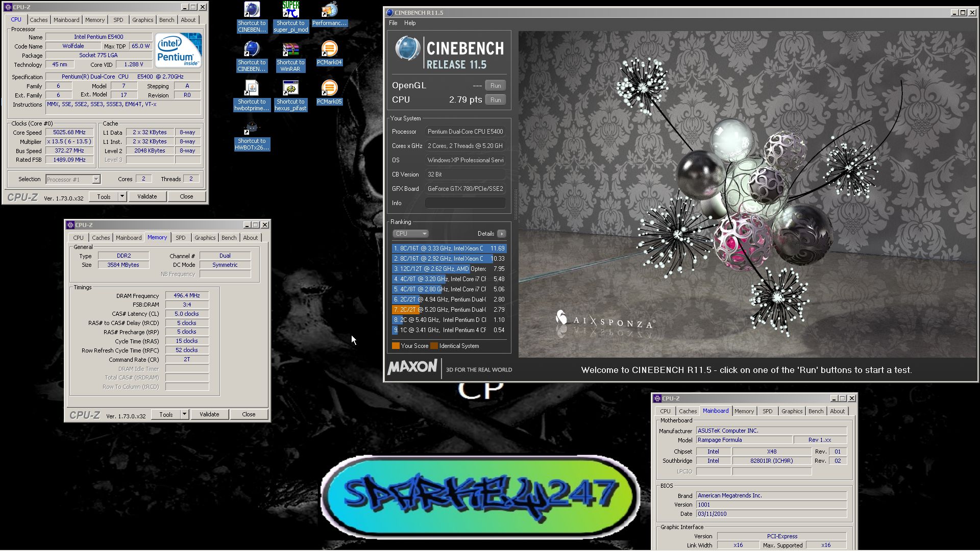980x551 pixels.
Task: Click the MAXON logo in Cinebench
Action: (x=412, y=367)
